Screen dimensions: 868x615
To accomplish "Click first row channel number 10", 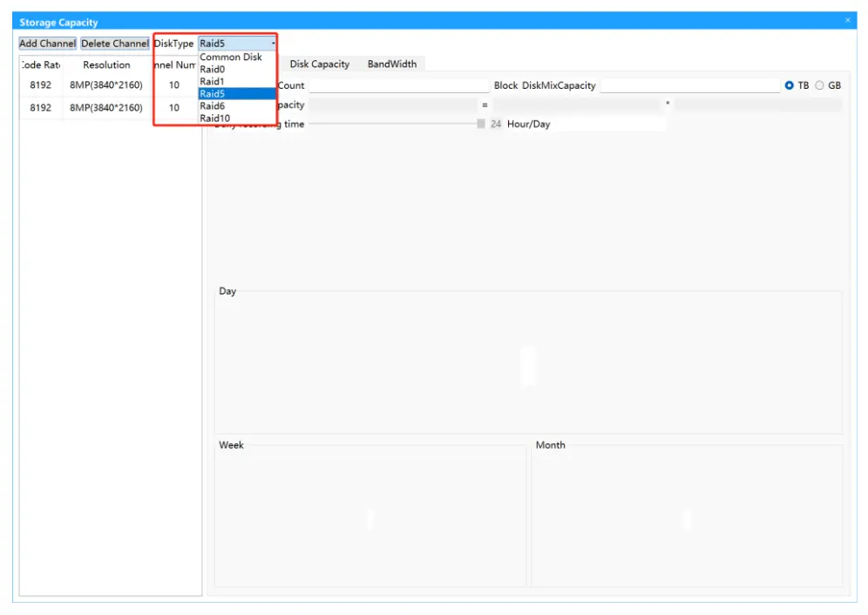I will tap(173, 84).
